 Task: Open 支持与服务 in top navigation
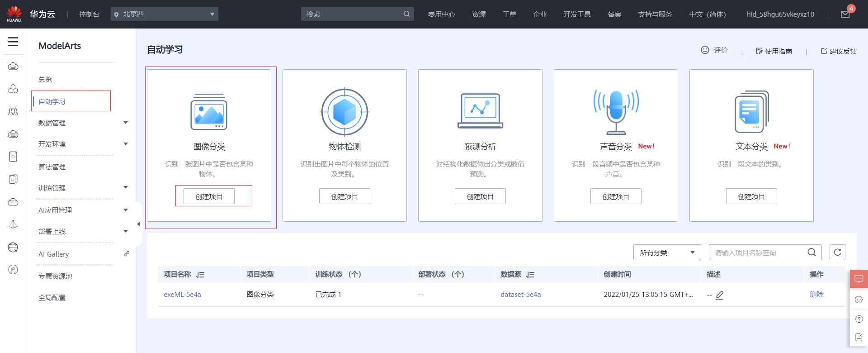(x=655, y=14)
